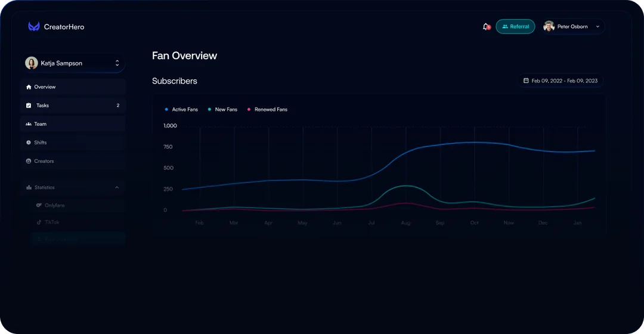
Task: Toggle the Active Fans legend series
Action: [x=181, y=110]
